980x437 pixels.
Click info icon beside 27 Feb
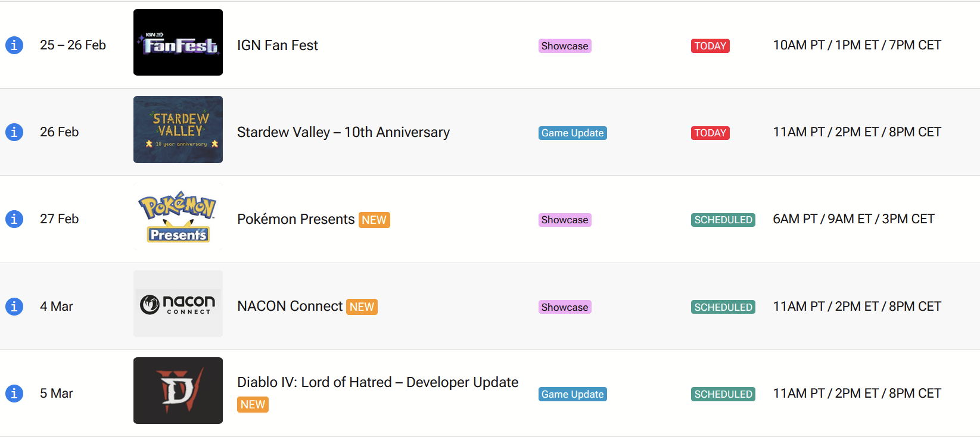[14, 219]
